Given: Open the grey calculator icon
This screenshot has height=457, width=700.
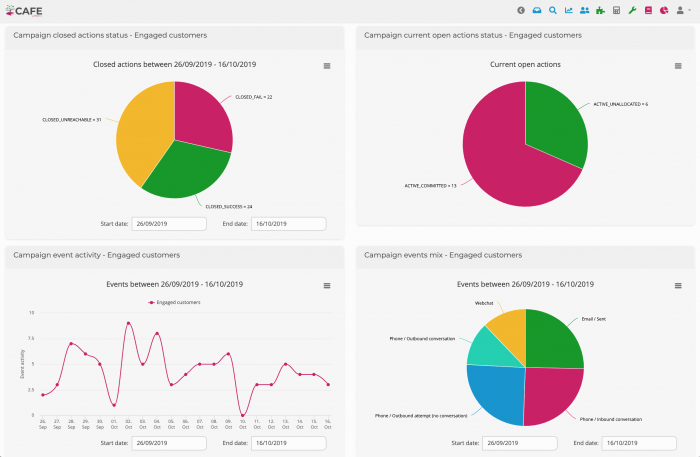Looking at the screenshot, I should pyautogui.click(x=617, y=10).
